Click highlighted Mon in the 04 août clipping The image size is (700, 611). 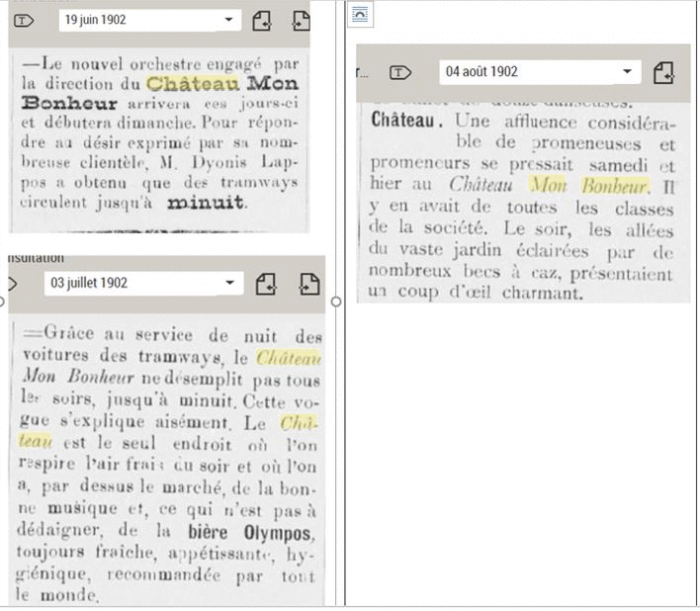point(549,185)
